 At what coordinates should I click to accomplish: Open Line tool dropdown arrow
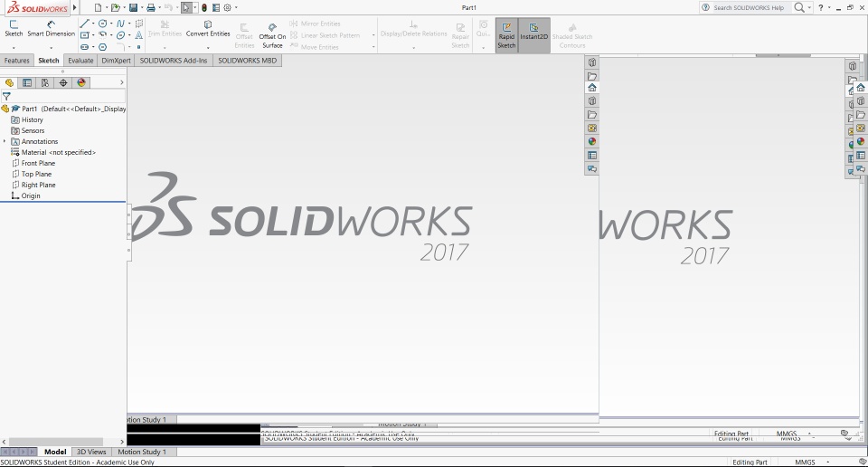coord(93,24)
